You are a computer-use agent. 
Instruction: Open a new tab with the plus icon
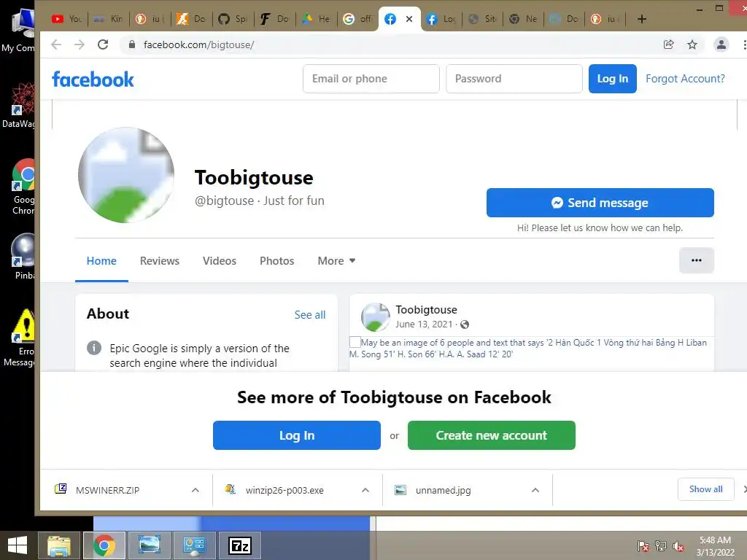click(x=642, y=19)
